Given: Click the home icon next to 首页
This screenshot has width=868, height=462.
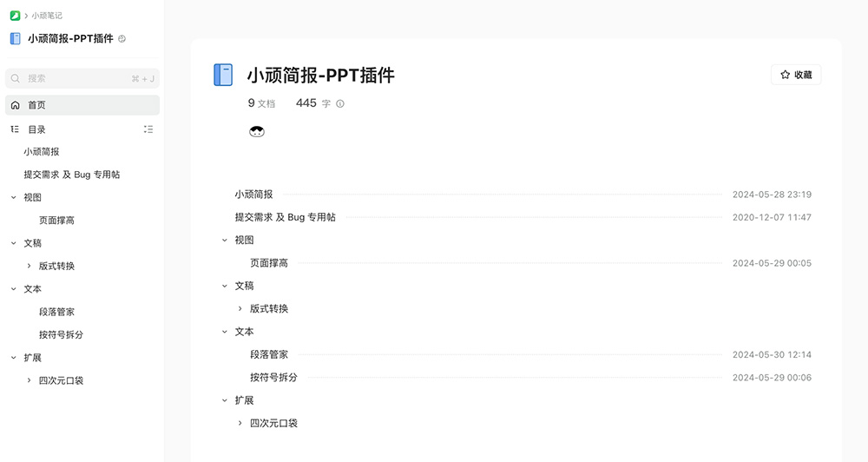Looking at the screenshot, I should tap(16, 105).
